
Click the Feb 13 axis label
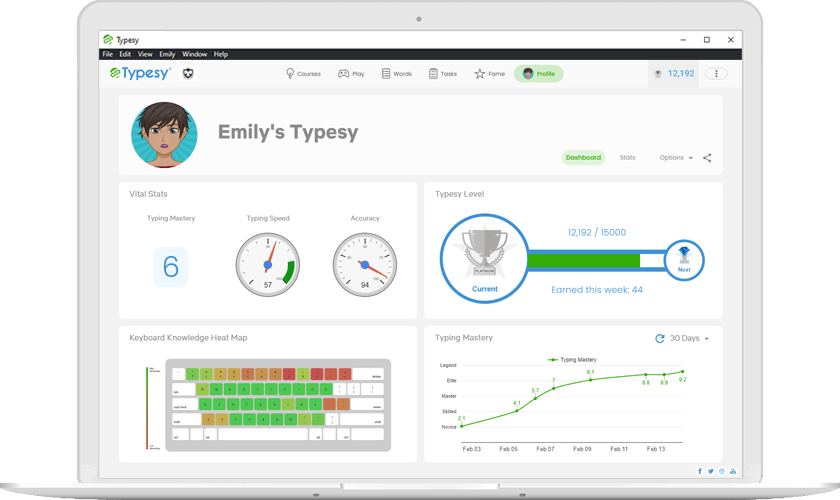tap(656, 449)
